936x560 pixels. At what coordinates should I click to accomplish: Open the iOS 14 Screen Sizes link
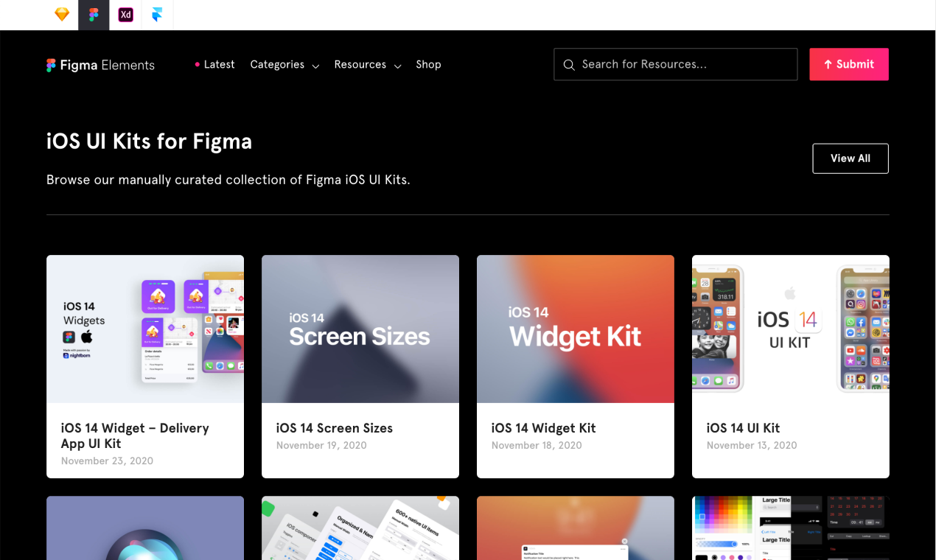334,428
